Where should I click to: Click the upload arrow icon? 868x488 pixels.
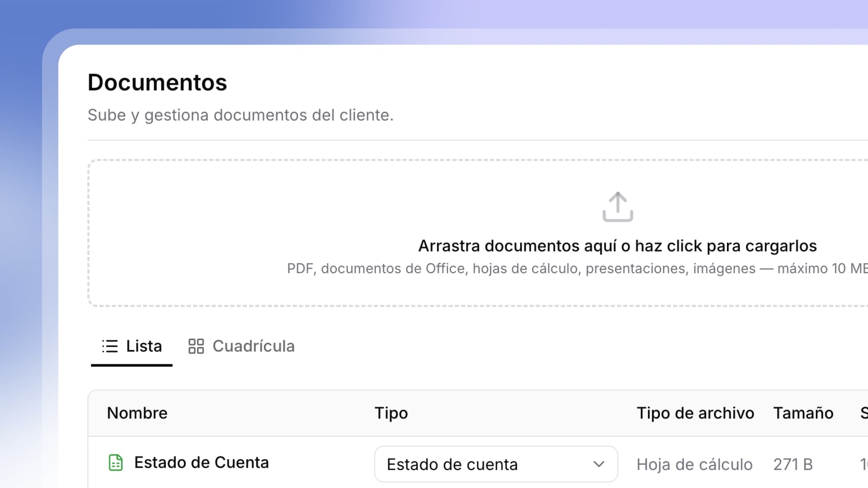[618, 207]
